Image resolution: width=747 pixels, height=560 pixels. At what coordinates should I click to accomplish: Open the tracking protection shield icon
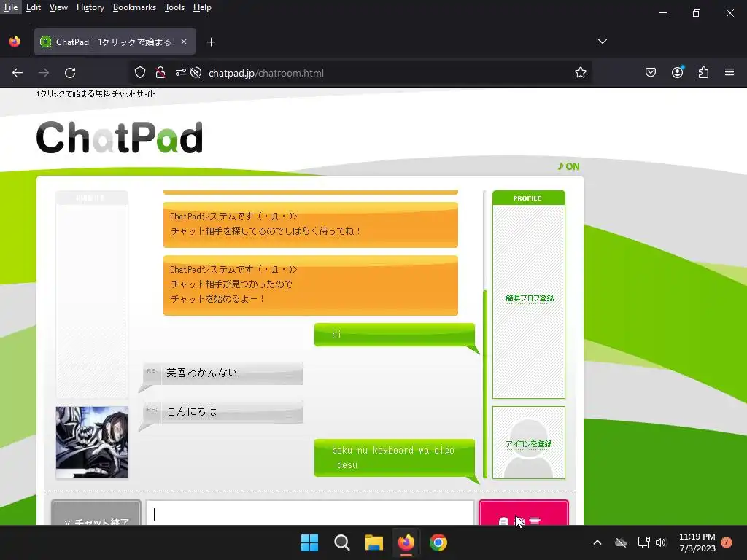(139, 73)
